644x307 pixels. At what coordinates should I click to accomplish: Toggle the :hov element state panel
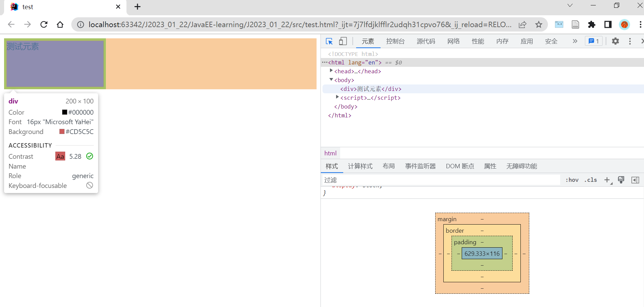[x=572, y=180]
